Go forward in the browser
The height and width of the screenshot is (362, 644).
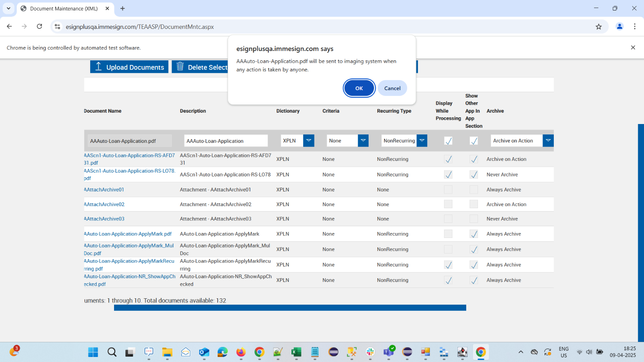[24, 26]
